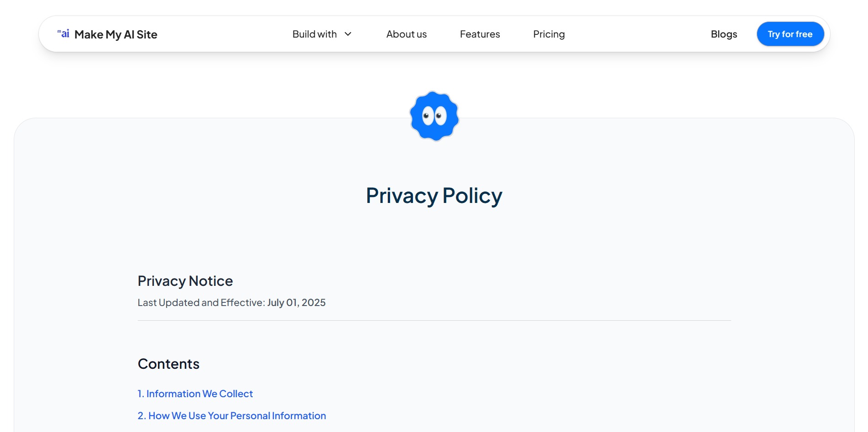The height and width of the screenshot is (432, 868).
Task: Navigate to Pricing
Action: 548,34
